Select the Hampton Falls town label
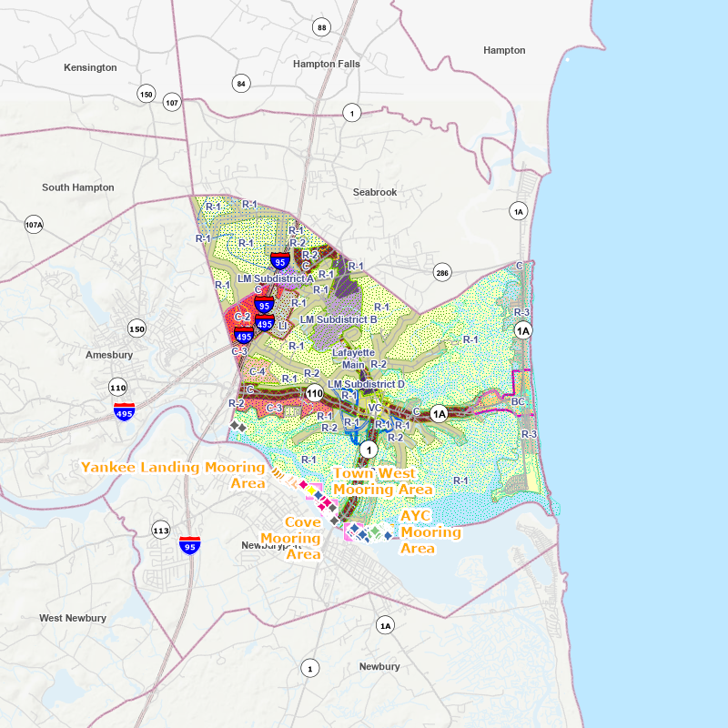Viewport: 728px width, 728px height. pos(327,64)
